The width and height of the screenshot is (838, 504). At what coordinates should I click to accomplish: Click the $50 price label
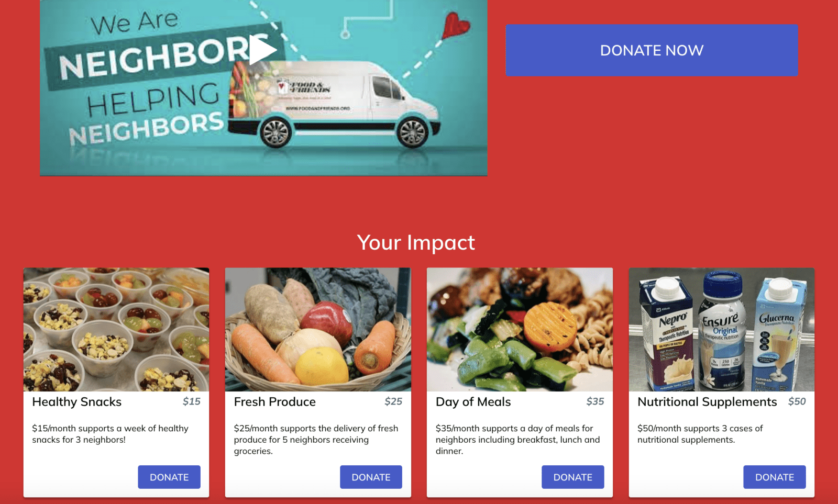pyautogui.click(x=797, y=401)
